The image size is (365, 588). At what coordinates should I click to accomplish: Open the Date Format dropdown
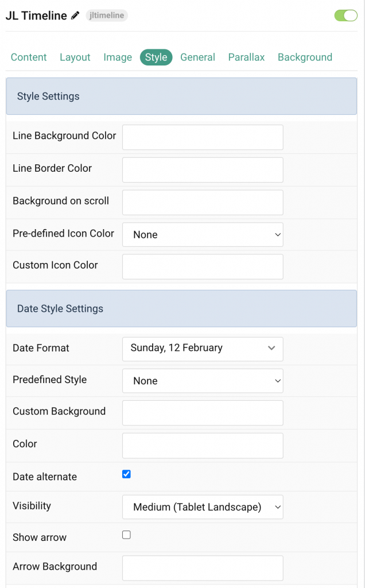[x=202, y=349]
